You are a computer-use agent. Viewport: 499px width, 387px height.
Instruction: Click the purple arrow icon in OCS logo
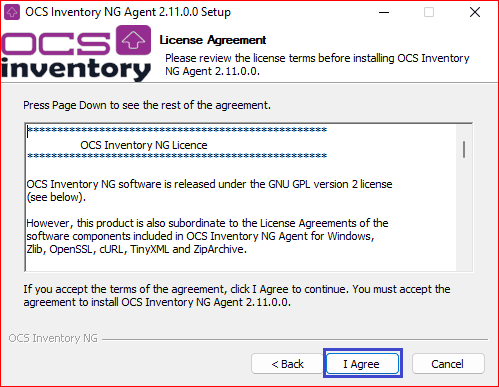coord(133,40)
